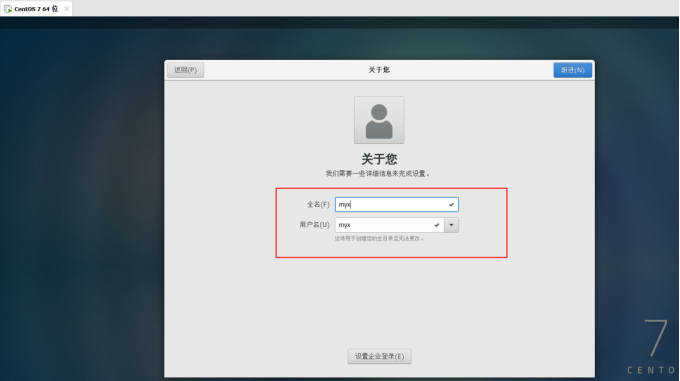The width and height of the screenshot is (680, 381).
Task: Click the 前进(N) next button
Action: coord(572,70)
